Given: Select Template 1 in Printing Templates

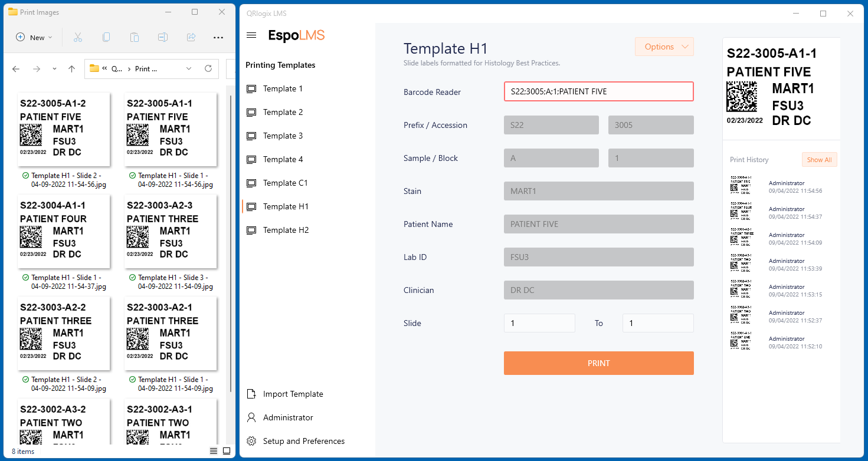Looking at the screenshot, I should pyautogui.click(x=283, y=88).
